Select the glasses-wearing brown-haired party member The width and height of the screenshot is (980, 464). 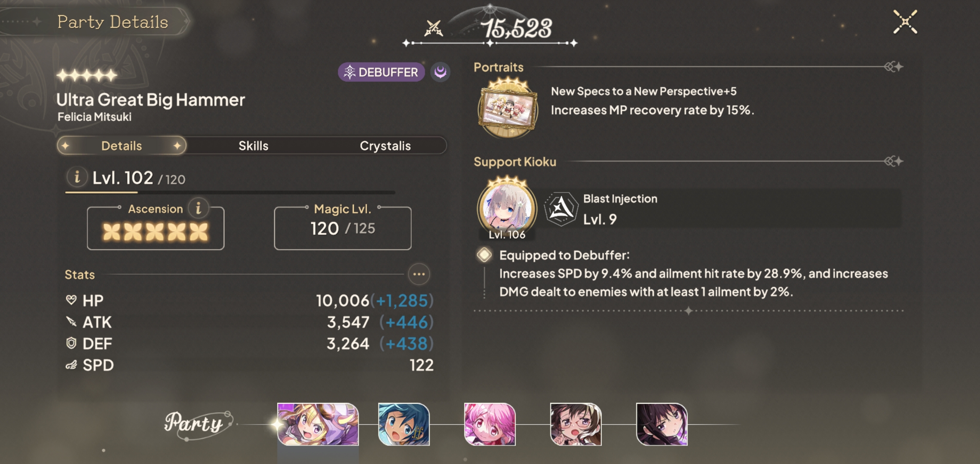(576, 424)
